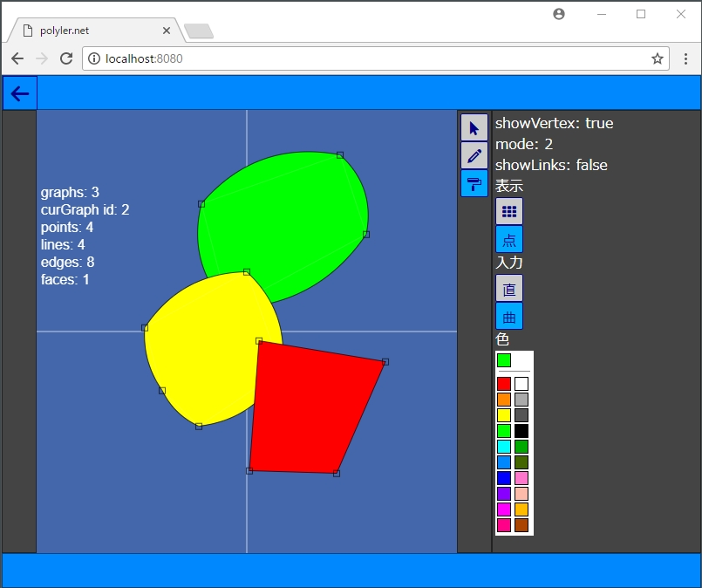Screen dimensions: 702x588
Task: Pick the pink color swatch
Action: tap(521, 478)
